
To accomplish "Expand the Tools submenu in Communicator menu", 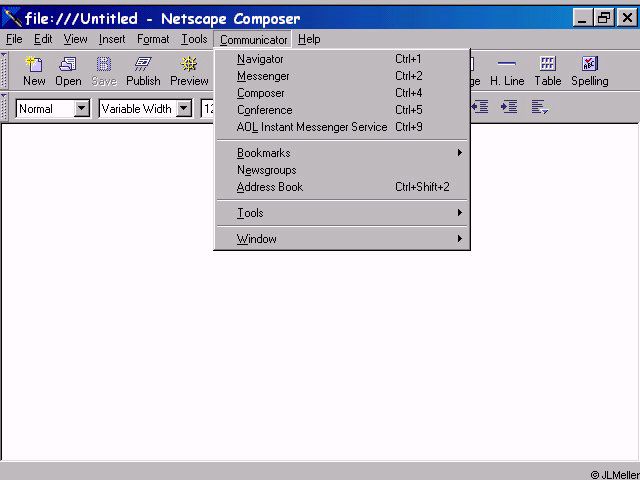I will [x=342, y=213].
